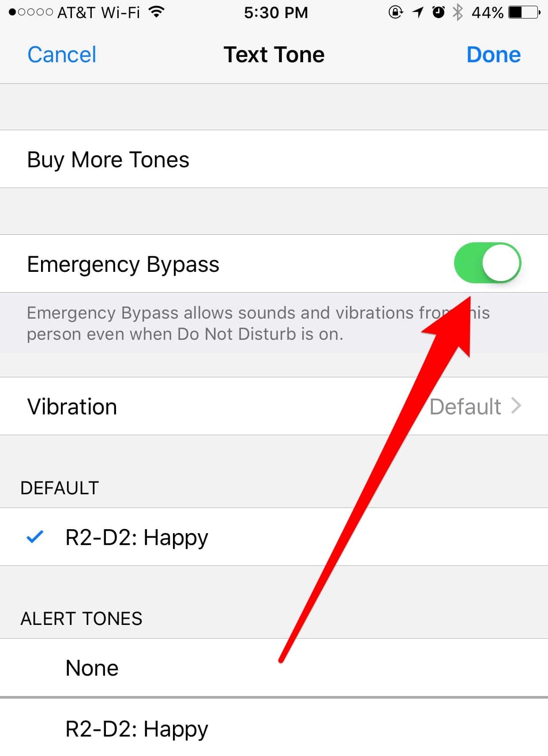
Task: Tap the rotation lock status icon
Action: [395, 12]
